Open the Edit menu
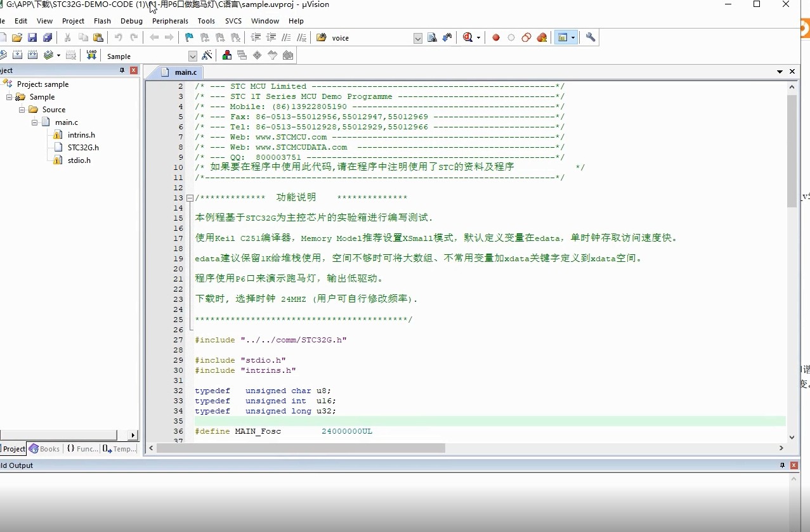This screenshot has width=810, height=532. tap(21, 21)
